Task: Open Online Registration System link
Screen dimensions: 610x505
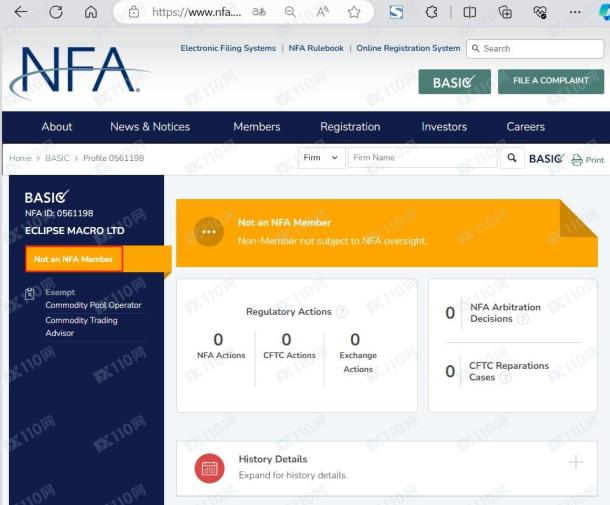Action: pyautogui.click(x=408, y=48)
